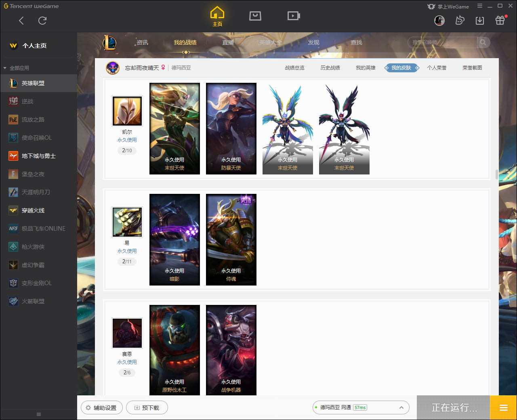
Task: Click the 预下载 pre-download button
Action: [147, 408]
